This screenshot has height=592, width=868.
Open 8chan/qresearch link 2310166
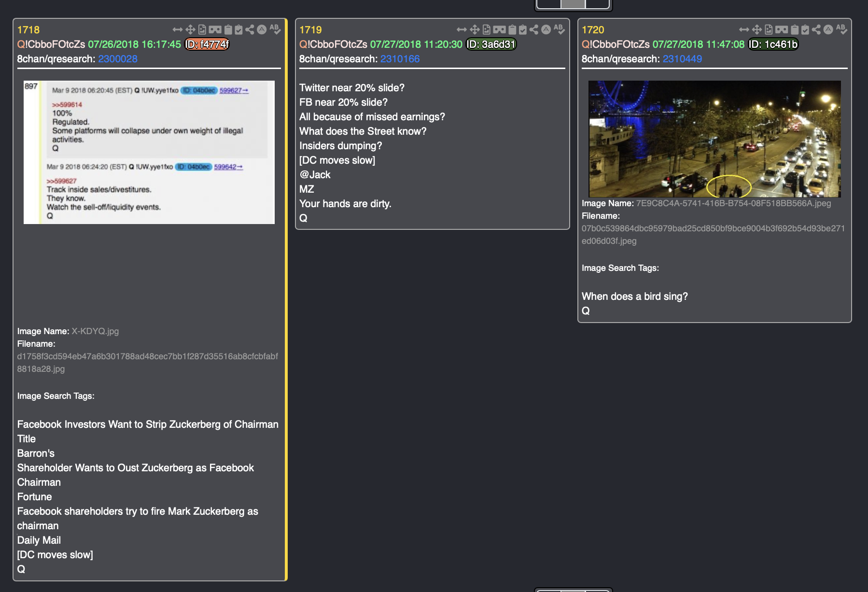400,59
